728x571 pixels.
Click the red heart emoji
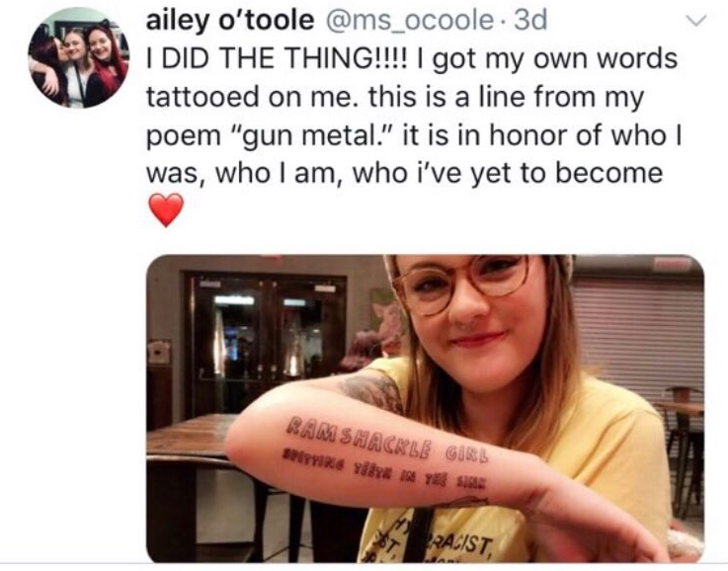pos(166,209)
